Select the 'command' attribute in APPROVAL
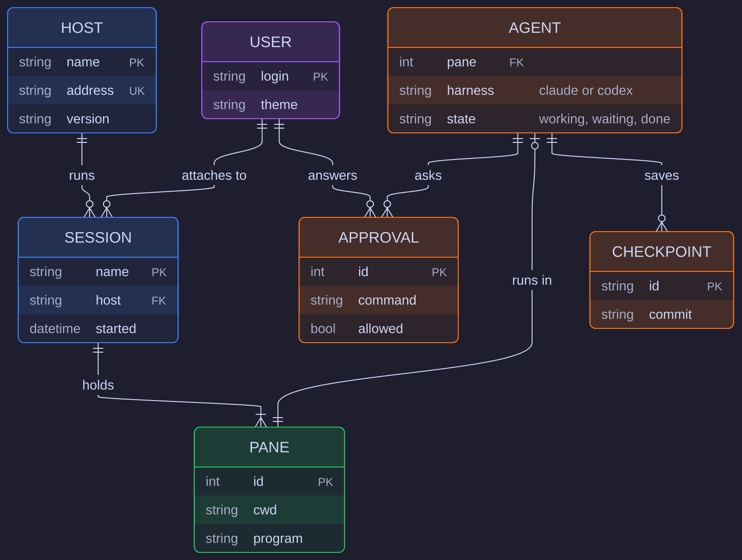Viewport: 742px width, 560px height. click(x=387, y=300)
